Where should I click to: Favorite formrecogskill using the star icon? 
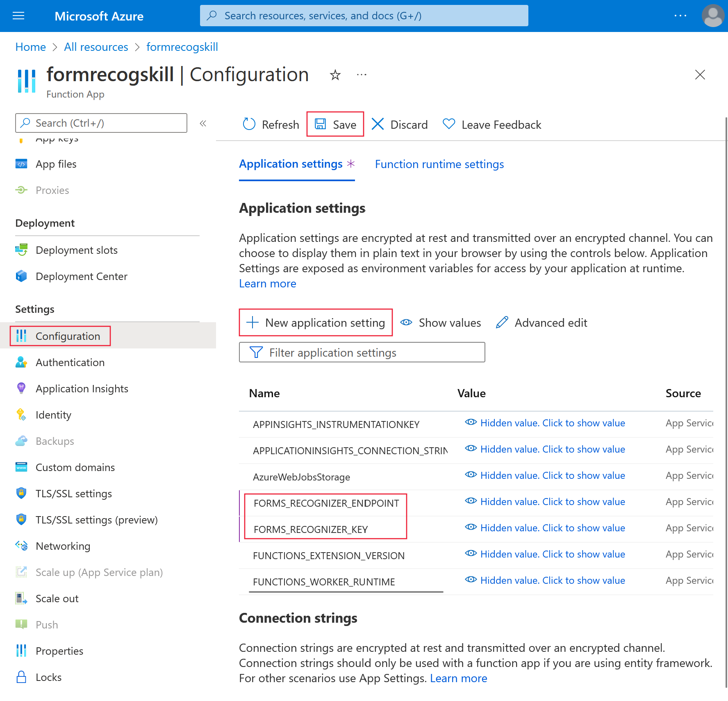tap(335, 75)
